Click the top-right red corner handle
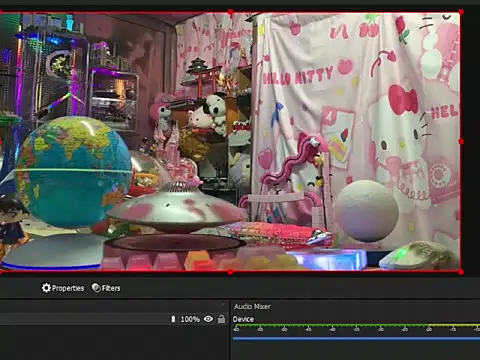Screen dimensions: 480x360 pyautogui.click(x=461, y=12)
